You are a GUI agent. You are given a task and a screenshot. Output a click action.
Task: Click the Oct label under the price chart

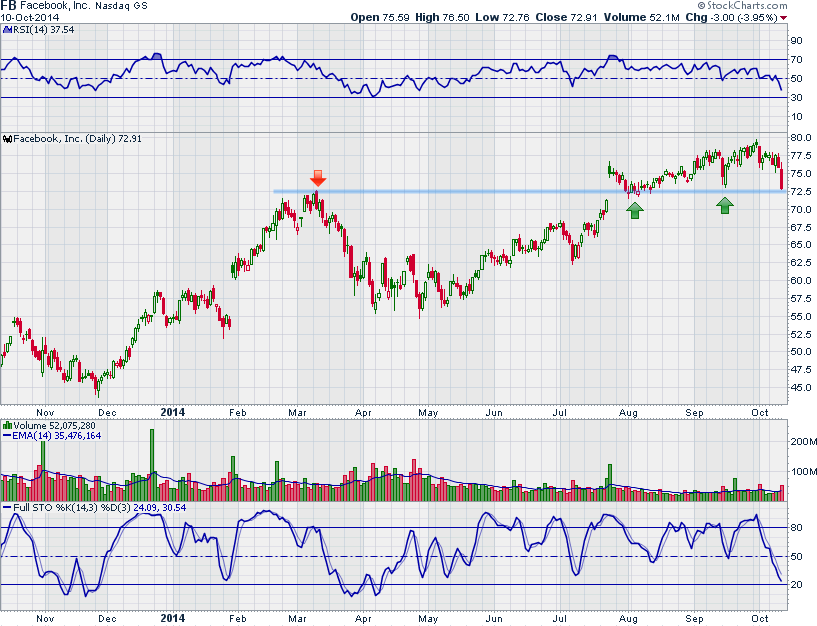760,413
